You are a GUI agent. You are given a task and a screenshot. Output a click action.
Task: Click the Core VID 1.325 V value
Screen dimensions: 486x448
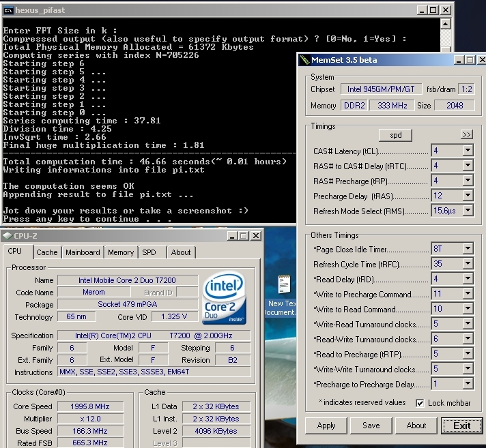(175, 316)
